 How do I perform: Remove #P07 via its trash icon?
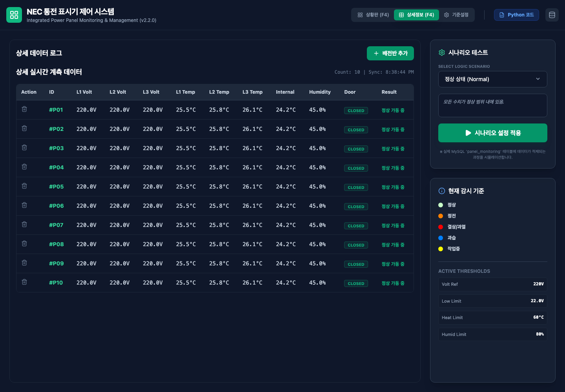pyautogui.click(x=24, y=224)
